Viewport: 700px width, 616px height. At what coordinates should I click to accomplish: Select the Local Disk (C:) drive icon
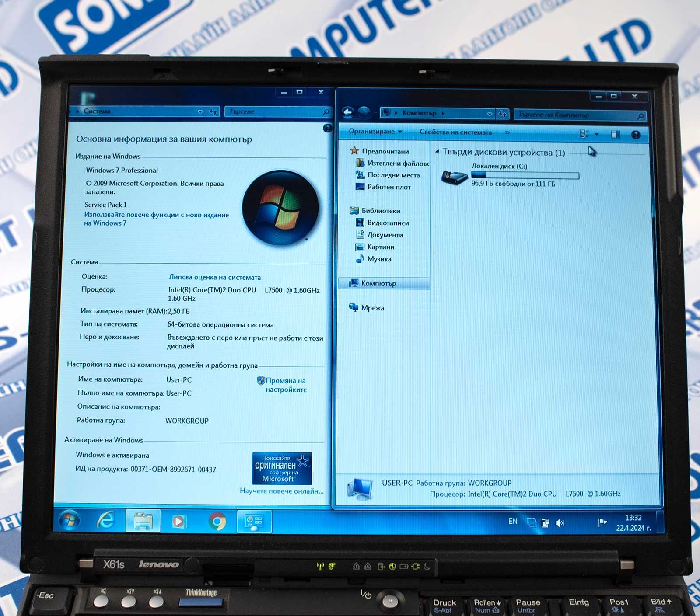click(454, 177)
